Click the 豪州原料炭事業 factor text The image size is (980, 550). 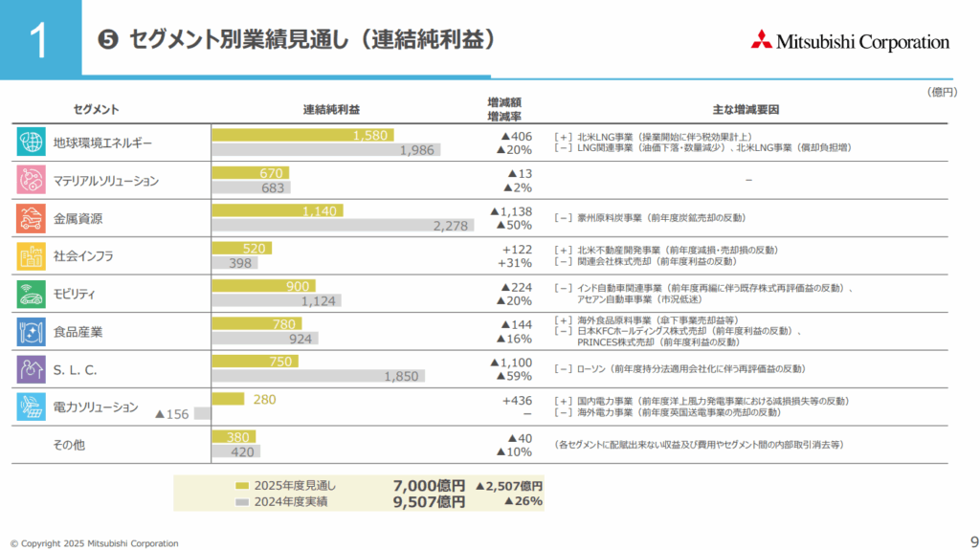click(650, 217)
